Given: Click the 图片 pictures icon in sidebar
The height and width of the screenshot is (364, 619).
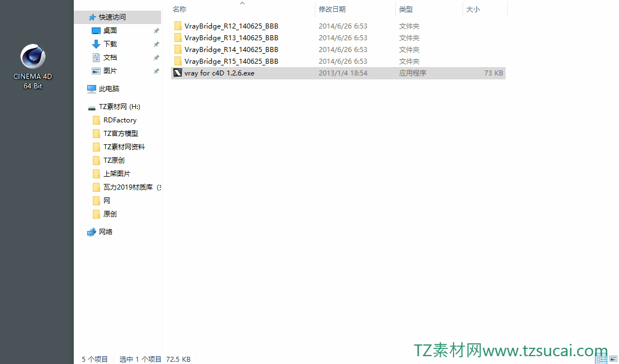Looking at the screenshot, I should (96, 70).
